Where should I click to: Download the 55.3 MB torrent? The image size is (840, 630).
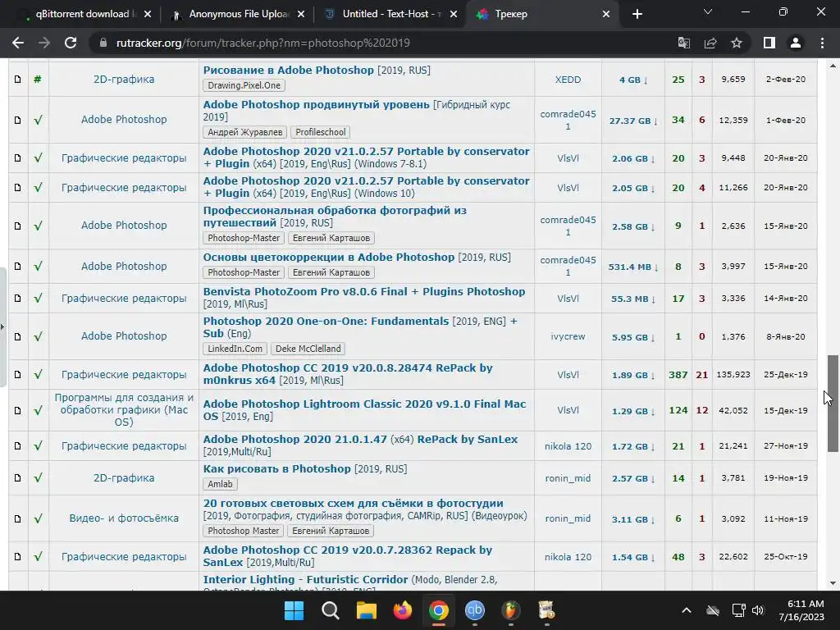632,299
